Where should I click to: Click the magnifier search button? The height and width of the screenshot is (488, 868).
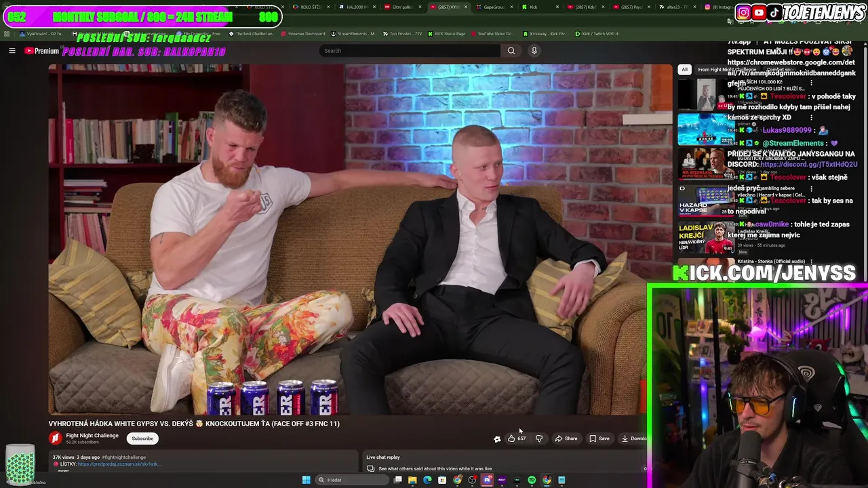[511, 51]
